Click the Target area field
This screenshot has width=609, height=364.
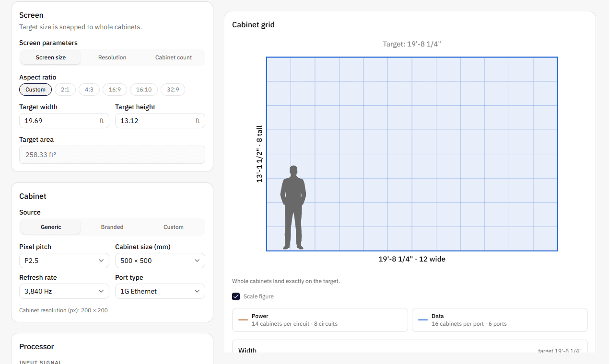tap(112, 155)
